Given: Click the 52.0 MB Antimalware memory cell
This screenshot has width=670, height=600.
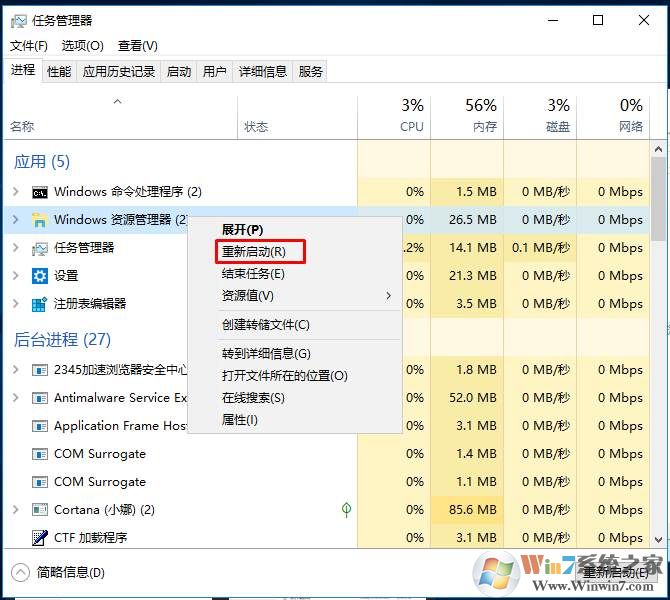Looking at the screenshot, I should [x=467, y=398].
